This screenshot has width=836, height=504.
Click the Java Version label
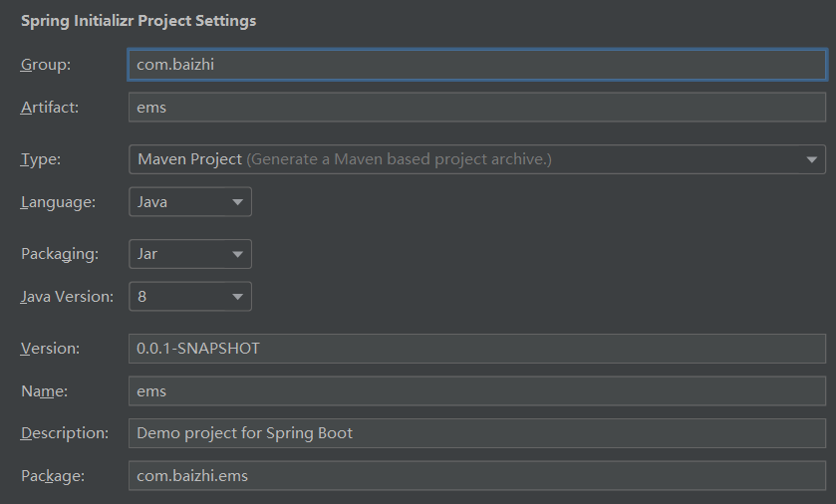point(67,297)
